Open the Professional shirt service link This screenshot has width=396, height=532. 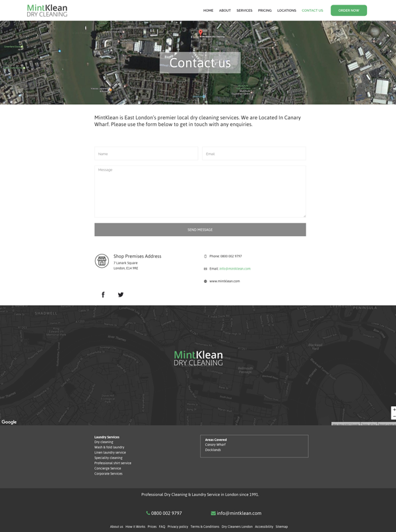[x=113, y=463]
